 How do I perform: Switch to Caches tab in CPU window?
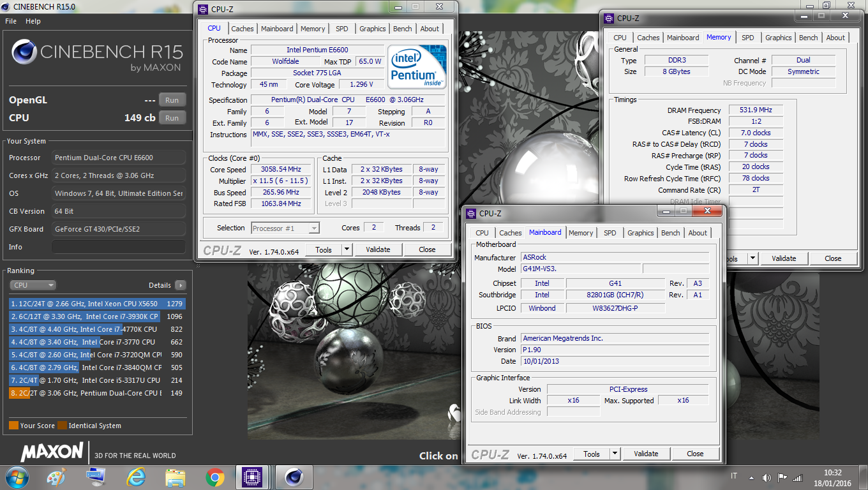pos(243,29)
